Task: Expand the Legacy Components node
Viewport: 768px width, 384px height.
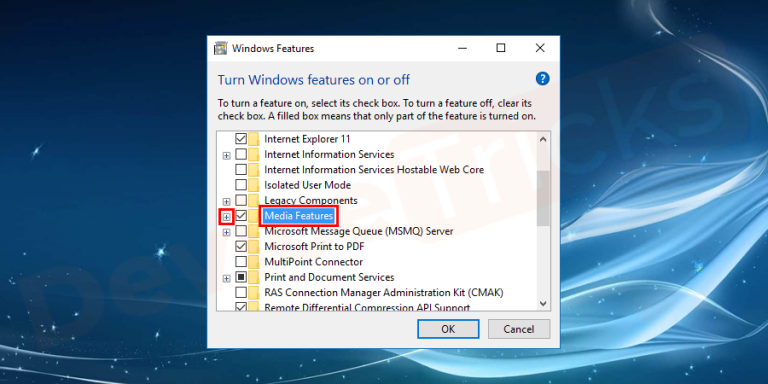Action: coord(226,201)
